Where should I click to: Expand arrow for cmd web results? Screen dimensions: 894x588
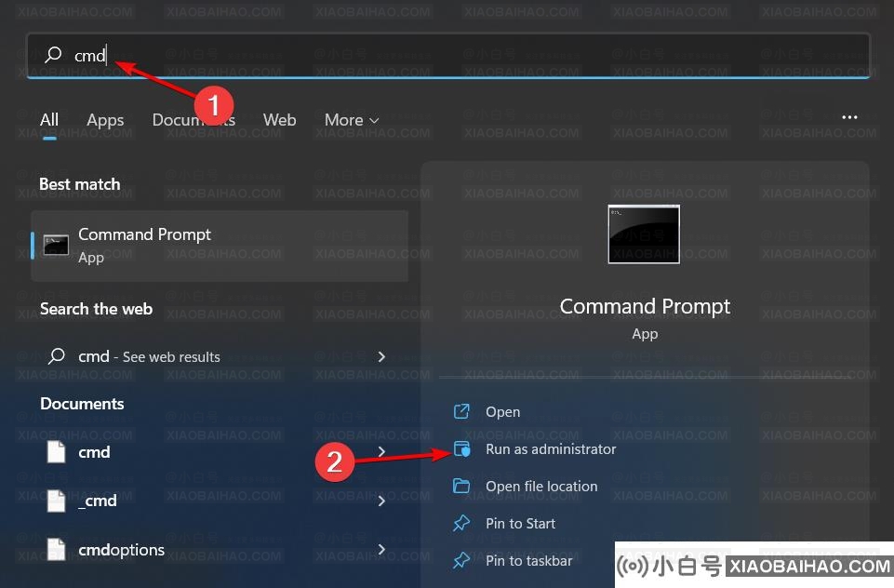(x=381, y=356)
